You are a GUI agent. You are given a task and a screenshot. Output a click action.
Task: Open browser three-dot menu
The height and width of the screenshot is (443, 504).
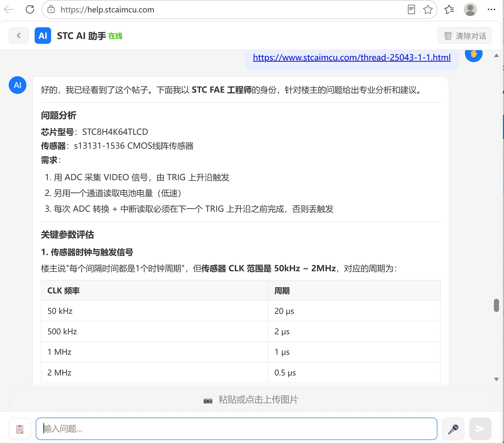pyautogui.click(x=491, y=10)
